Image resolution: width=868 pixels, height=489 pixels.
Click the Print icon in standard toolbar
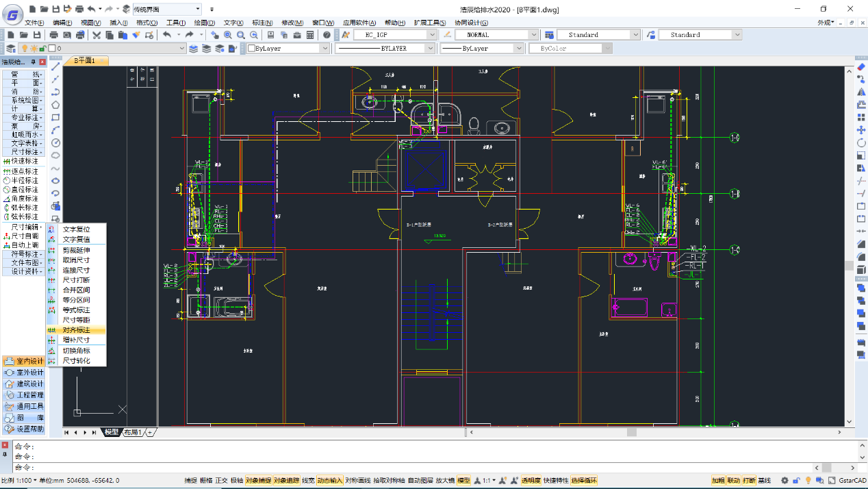click(54, 35)
